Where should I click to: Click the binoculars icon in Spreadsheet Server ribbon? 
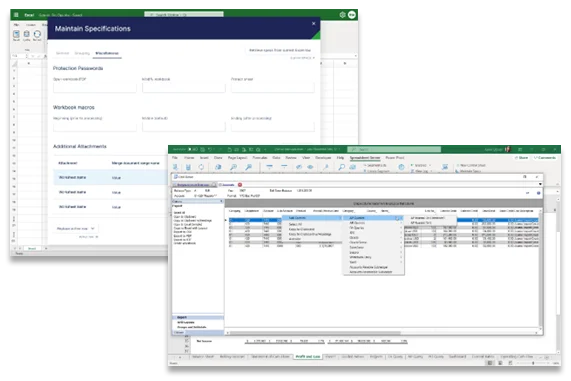click(353, 167)
